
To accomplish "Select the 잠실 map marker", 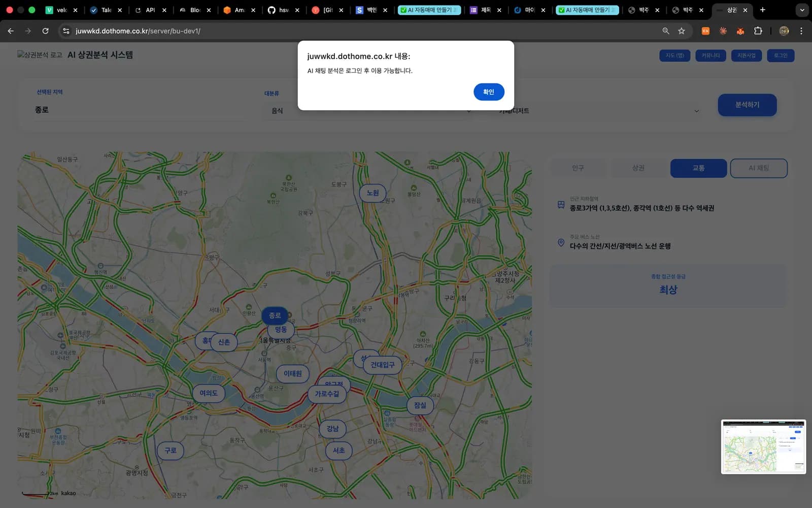I will coord(420,405).
